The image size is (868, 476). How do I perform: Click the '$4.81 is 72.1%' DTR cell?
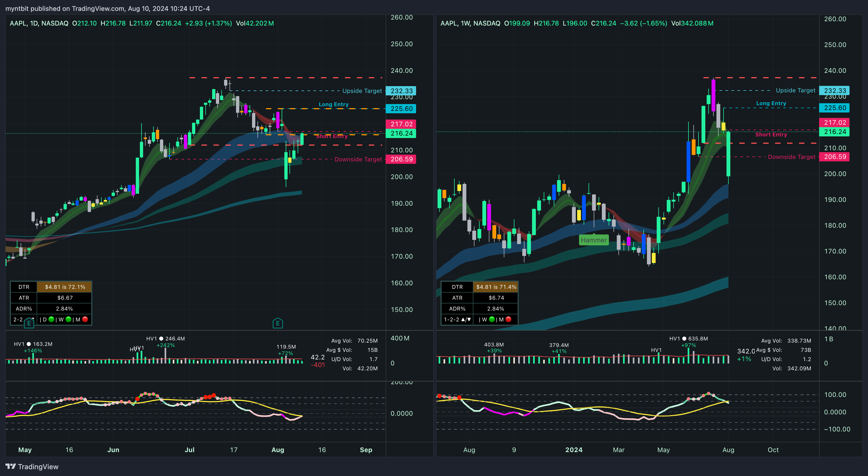click(64, 287)
